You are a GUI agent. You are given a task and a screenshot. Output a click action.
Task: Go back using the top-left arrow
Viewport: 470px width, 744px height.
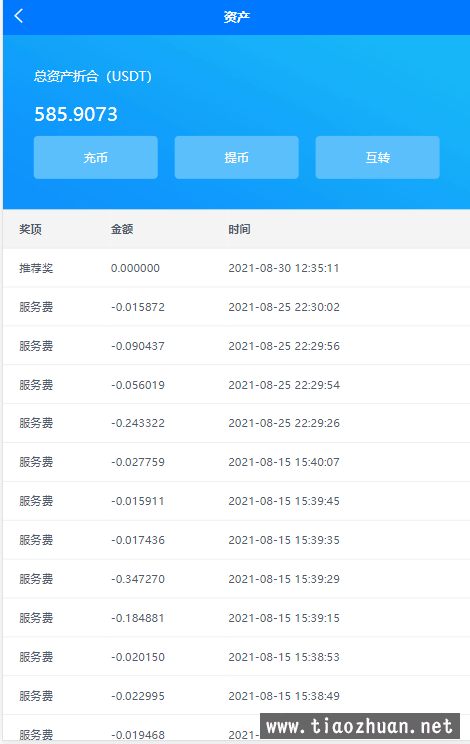click(18, 16)
